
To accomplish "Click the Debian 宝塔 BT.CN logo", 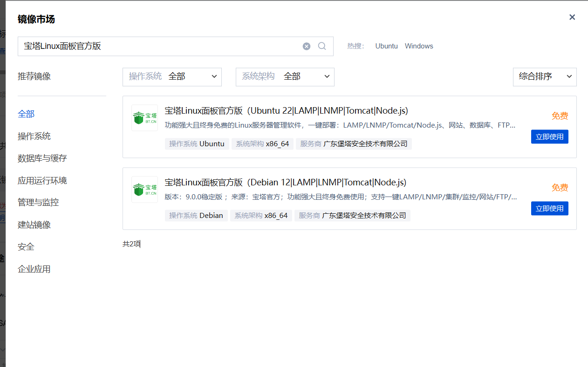I will click(x=144, y=190).
